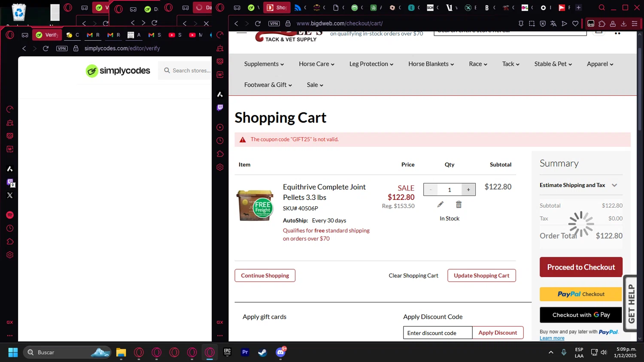Open history clock in bigdweb window sidebar
Screen dimensions: 644x362
coord(220,141)
